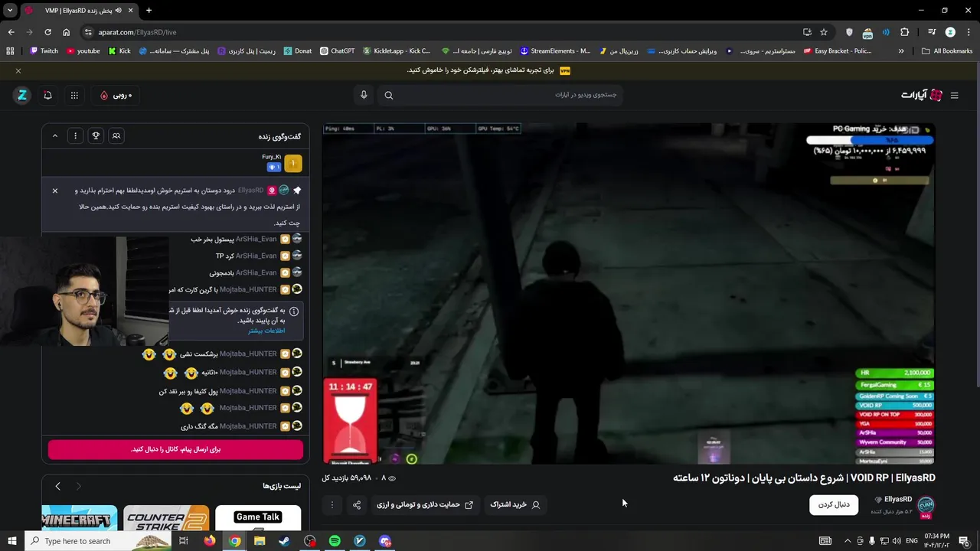Open the ChatGPT bookmark
The height and width of the screenshot is (551, 980).
tap(337, 51)
